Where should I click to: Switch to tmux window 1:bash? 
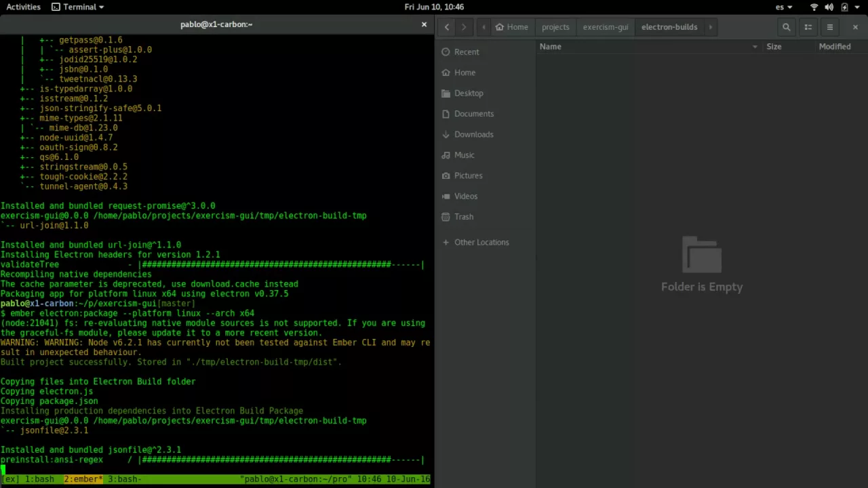[x=39, y=479]
